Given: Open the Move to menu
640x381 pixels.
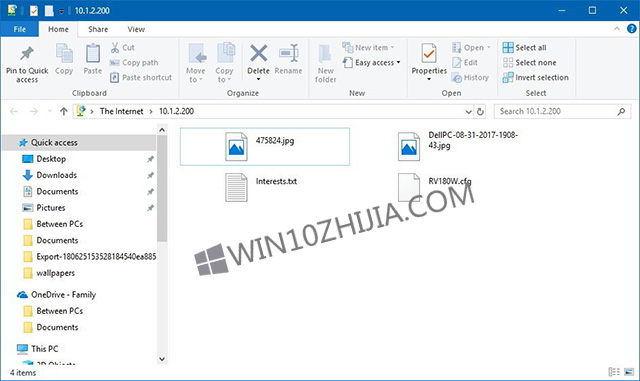Looking at the screenshot, I should coord(196,63).
